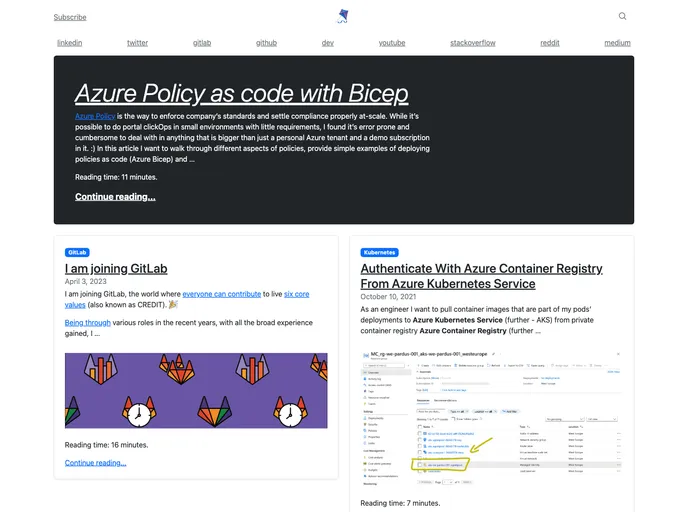The width and height of the screenshot is (688, 512).
Task: Click the October 10, 2021 date text
Action: 388,297
